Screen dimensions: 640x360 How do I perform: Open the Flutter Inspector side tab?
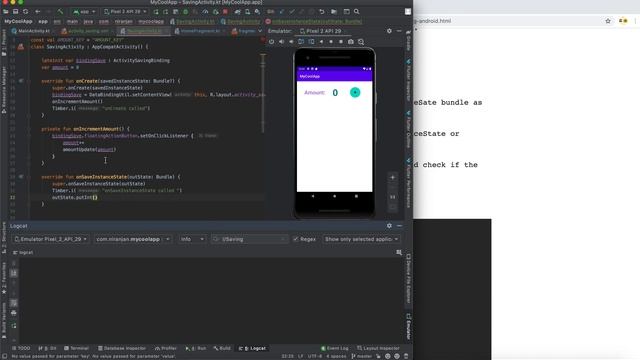pyautogui.click(x=408, y=80)
